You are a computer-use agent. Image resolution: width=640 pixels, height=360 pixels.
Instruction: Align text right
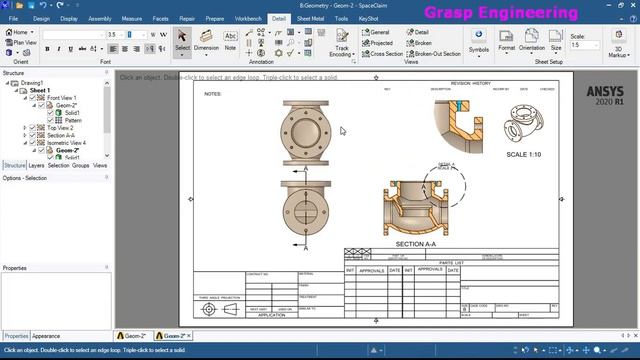pyautogui.click(x=137, y=49)
